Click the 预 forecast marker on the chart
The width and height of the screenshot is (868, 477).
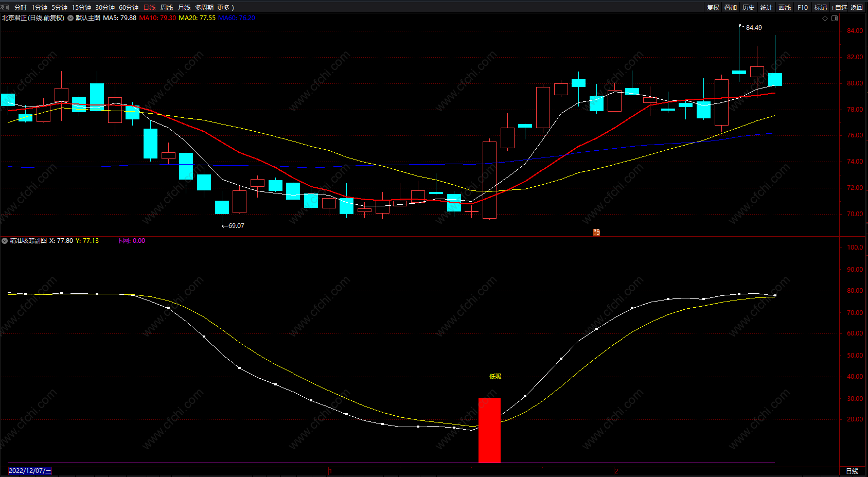pyautogui.click(x=596, y=233)
